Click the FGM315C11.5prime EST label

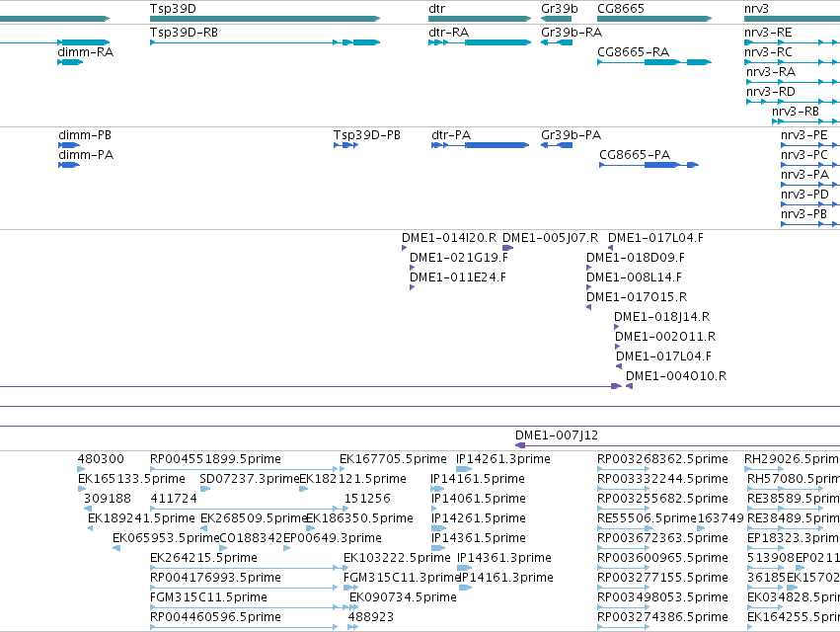[208, 597]
